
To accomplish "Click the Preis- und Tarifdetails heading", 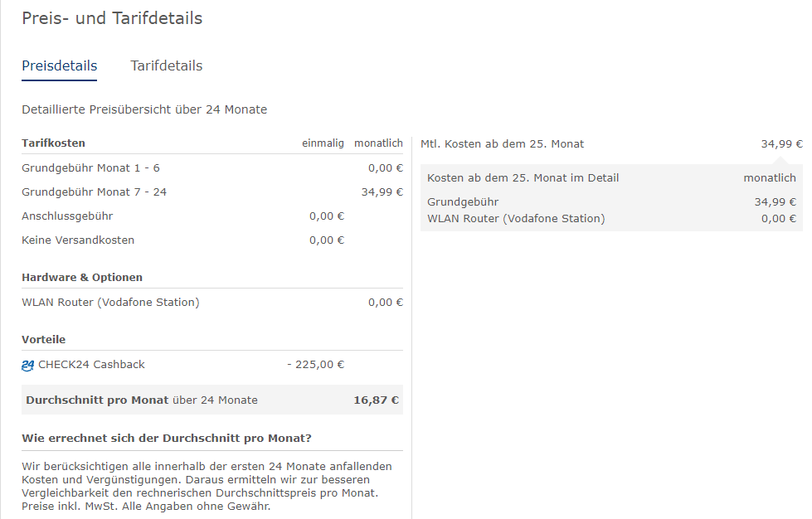I will [x=112, y=18].
